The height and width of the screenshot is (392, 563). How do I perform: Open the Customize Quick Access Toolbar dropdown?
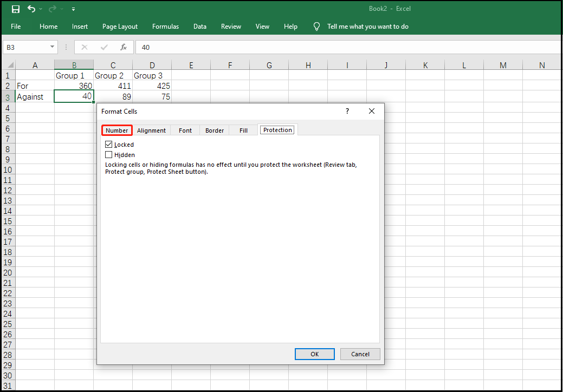tap(73, 9)
